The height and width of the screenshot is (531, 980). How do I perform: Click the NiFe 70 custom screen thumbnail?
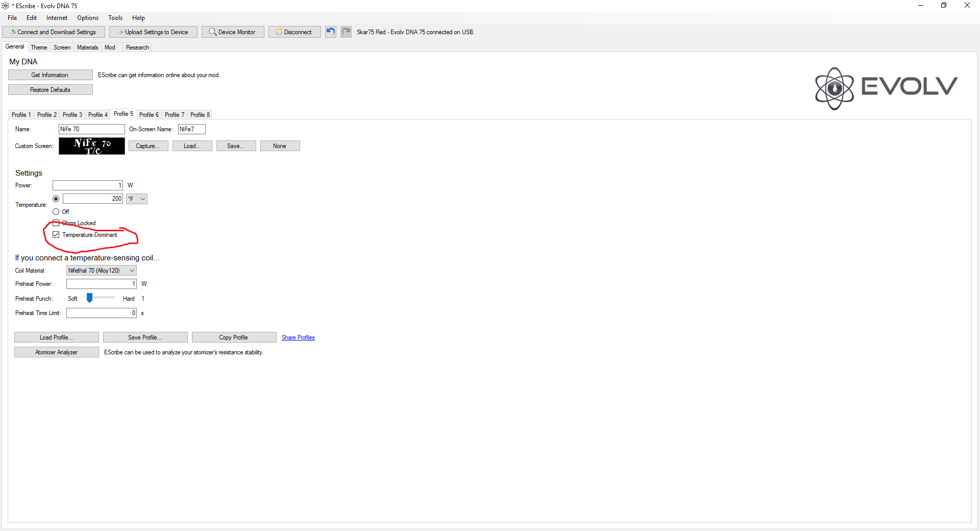[x=92, y=146]
